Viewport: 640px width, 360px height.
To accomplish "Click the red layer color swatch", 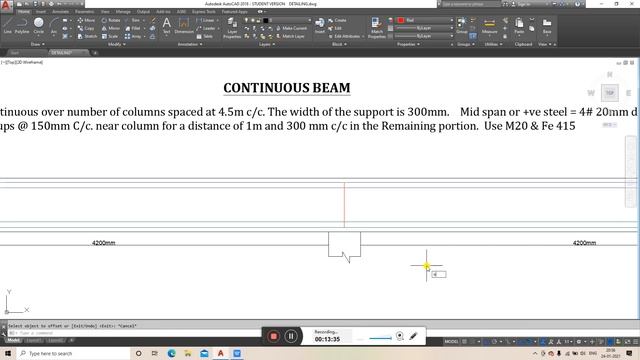I will tap(401, 20).
